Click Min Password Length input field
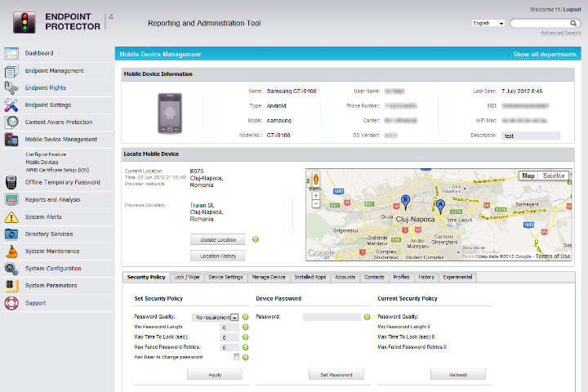Image resolution: width=588 pixels, height=392 pixels. tap(229, 327)
